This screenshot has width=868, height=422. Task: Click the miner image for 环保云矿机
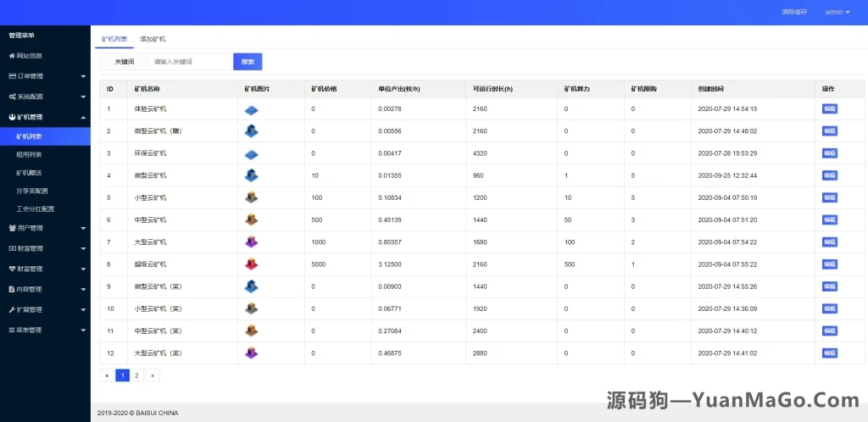tap(251, 154)
